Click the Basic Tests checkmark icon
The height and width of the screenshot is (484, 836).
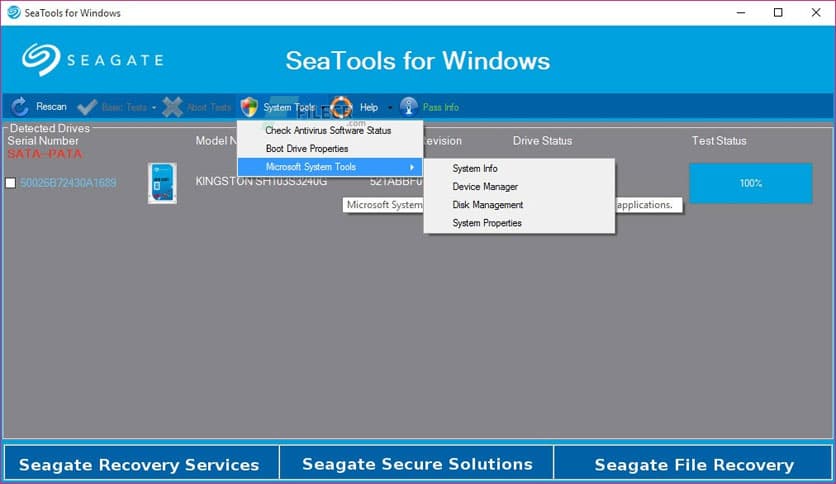pos(87,107)
